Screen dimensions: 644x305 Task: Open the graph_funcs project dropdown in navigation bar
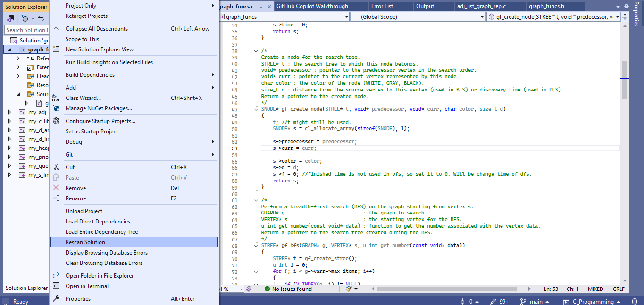pos(346,17)
